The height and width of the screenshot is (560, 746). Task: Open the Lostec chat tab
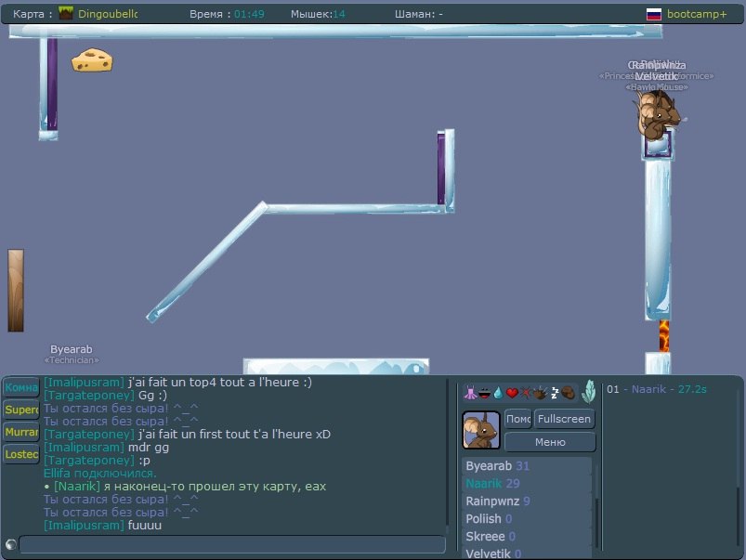coord(20,454)
